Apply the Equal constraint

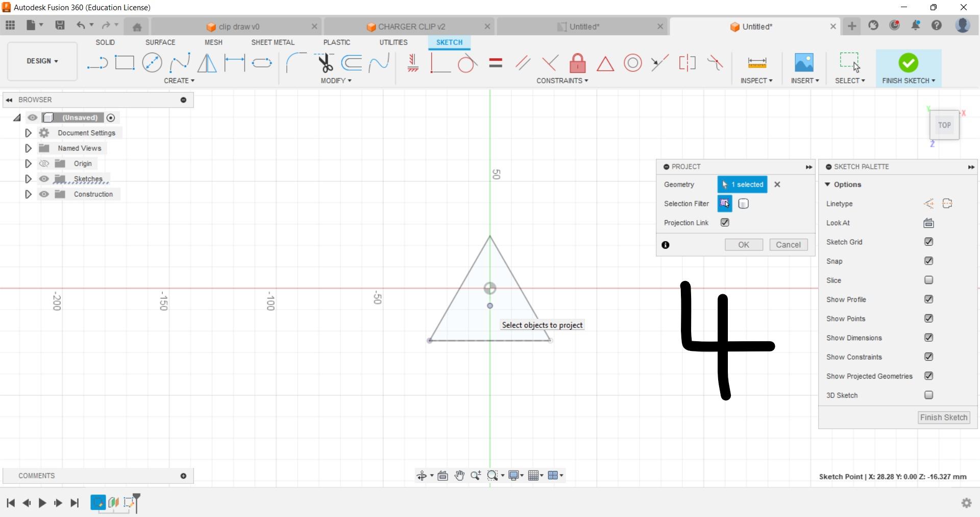[495, 62]
